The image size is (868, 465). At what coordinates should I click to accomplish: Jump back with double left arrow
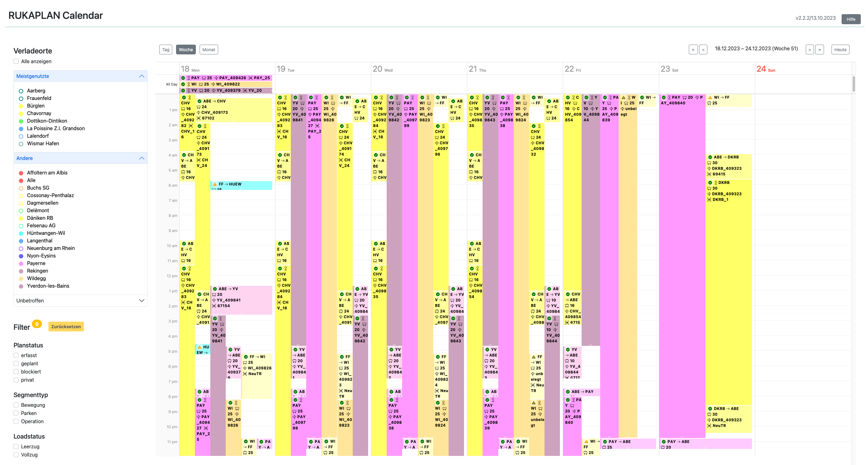693,50
